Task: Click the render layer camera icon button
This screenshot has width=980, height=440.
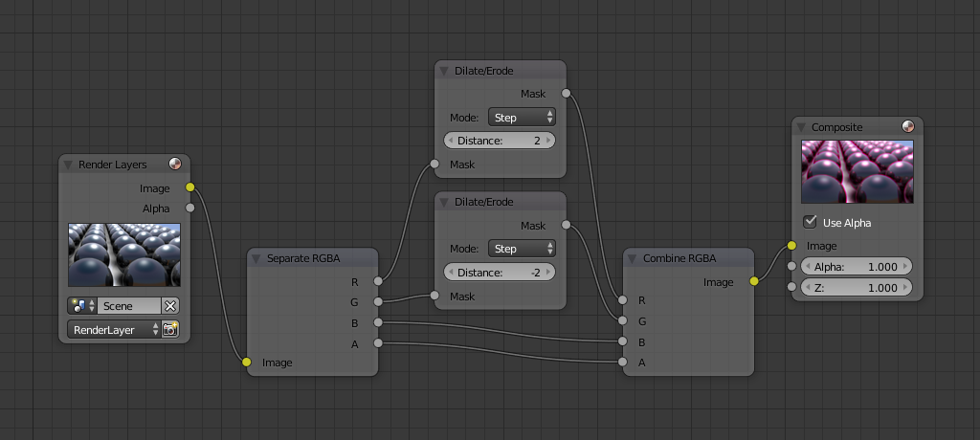Action: click(170, 329)
